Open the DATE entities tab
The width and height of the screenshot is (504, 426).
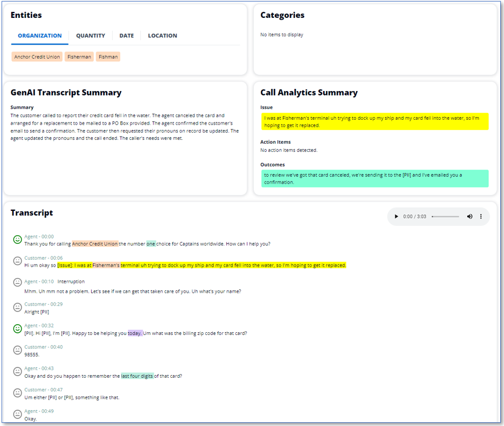(126, 35)
